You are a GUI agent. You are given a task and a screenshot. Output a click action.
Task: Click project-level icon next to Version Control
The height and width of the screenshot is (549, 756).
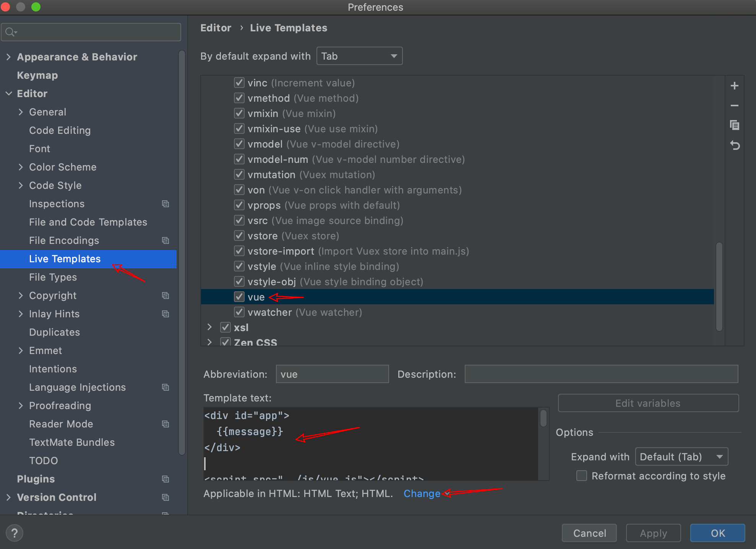tap(165, 497)
